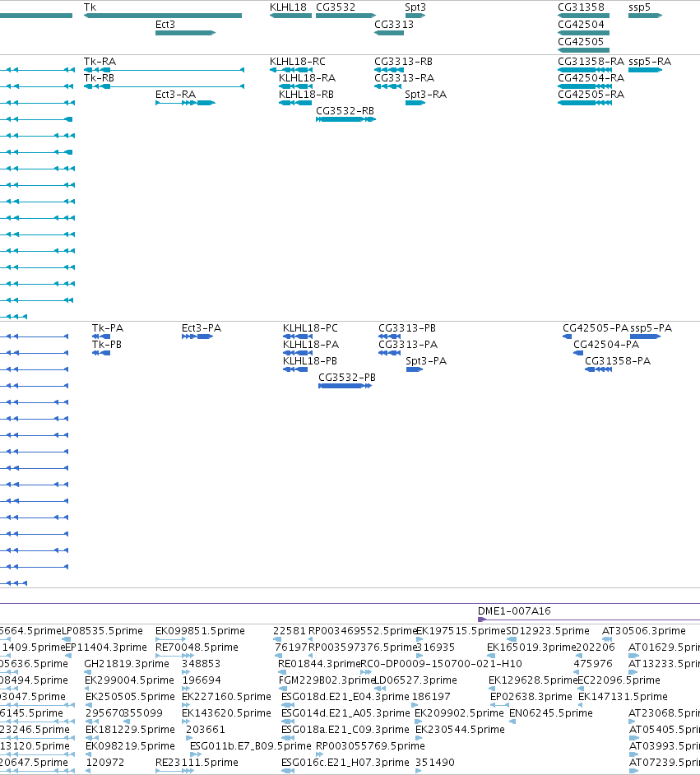Select transcript KLHL18-RB
Viewport: 700px width, 775px height.
tap(295, 103)
